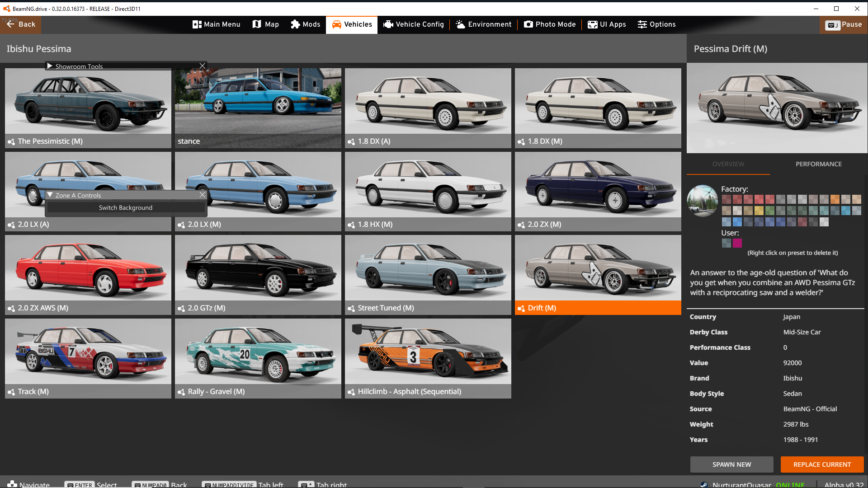Close the Showroom Tools window

pyautogui.click(x=203, y=66)
